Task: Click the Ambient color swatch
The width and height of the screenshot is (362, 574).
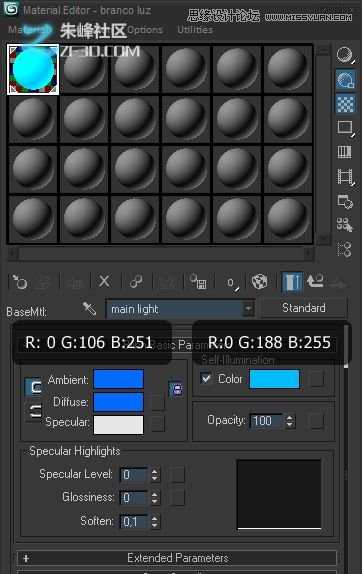Action: click(x=119, y=379)
